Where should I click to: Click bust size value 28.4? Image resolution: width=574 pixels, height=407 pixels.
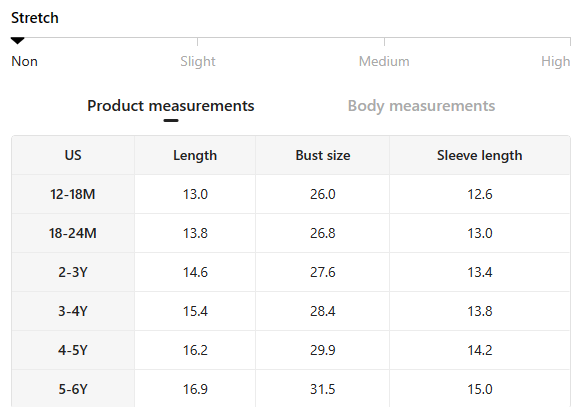[323, 311]
